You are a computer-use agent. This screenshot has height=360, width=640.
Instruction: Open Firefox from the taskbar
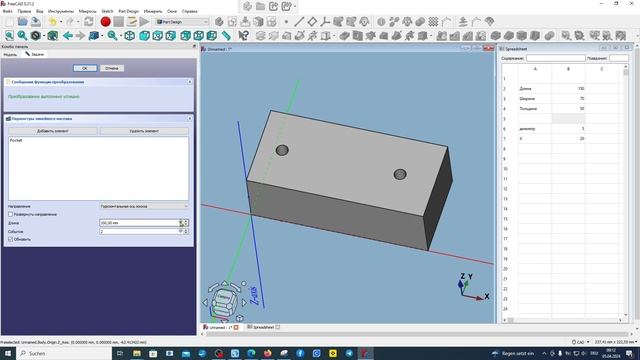(x=268, y=353)
